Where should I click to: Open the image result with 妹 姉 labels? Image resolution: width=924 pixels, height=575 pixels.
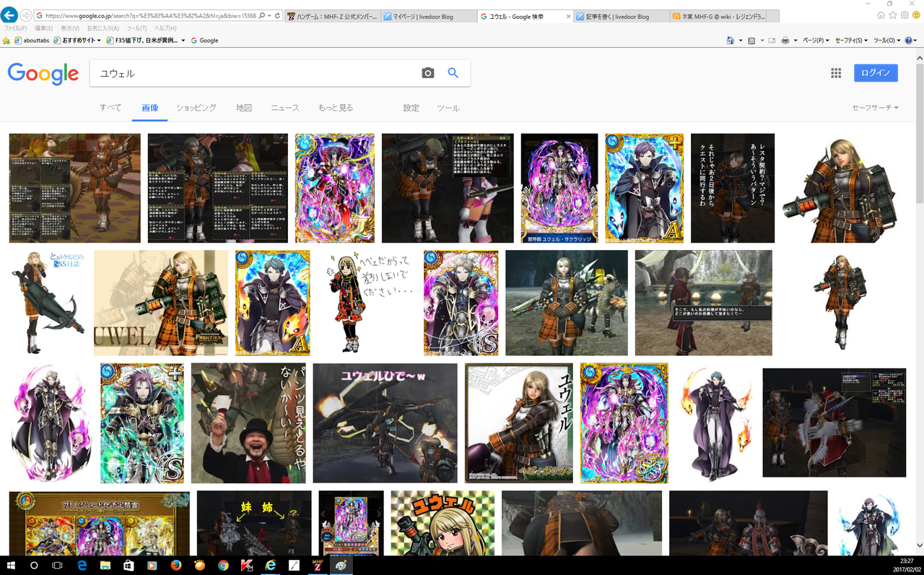click(x=254, y=523)
